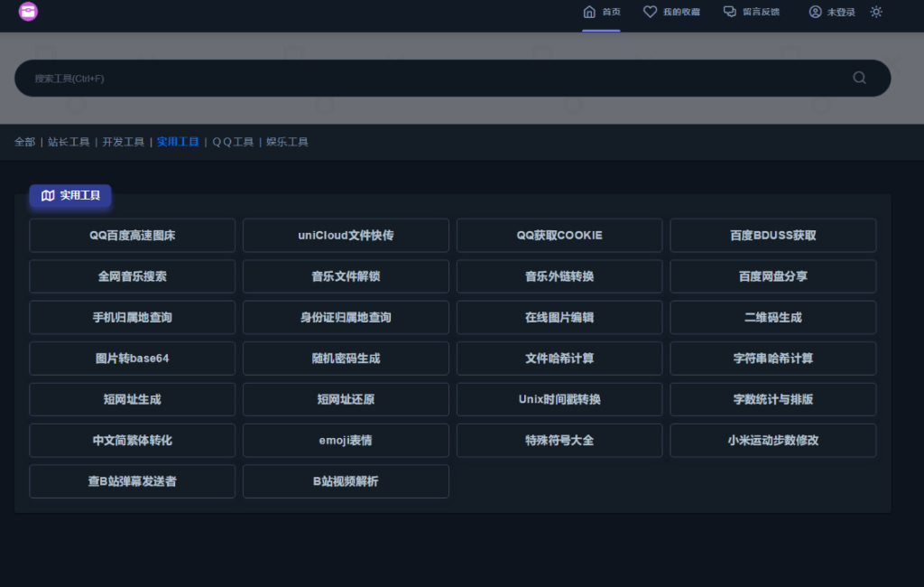This screenshot has width=924, height=587.
Task: Open 短网址生成 tool
Action: [132, 399]
